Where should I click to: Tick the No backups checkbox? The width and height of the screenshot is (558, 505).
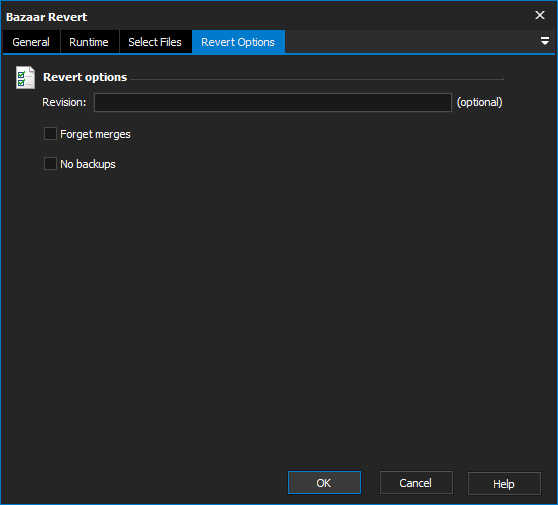(x=50, y=164)
